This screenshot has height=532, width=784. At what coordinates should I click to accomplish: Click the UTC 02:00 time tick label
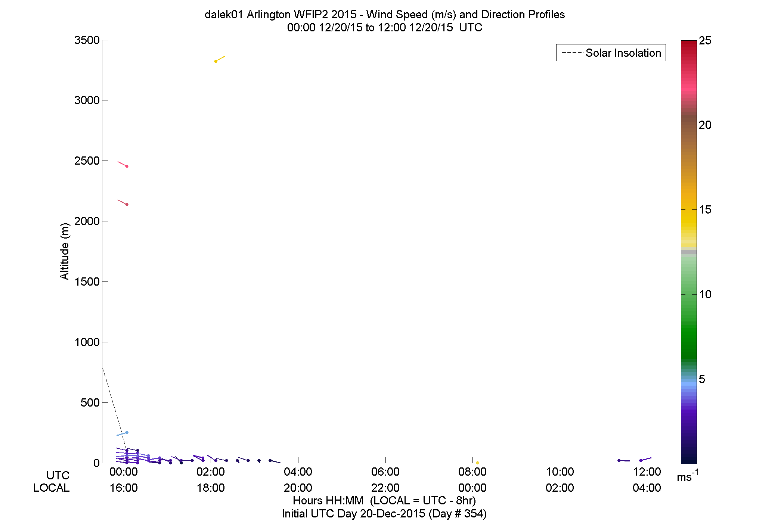[211, 472]
